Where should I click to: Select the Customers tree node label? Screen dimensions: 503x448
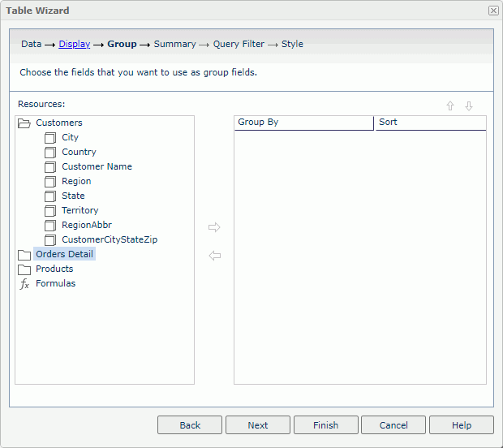click(x=59, y=123)
